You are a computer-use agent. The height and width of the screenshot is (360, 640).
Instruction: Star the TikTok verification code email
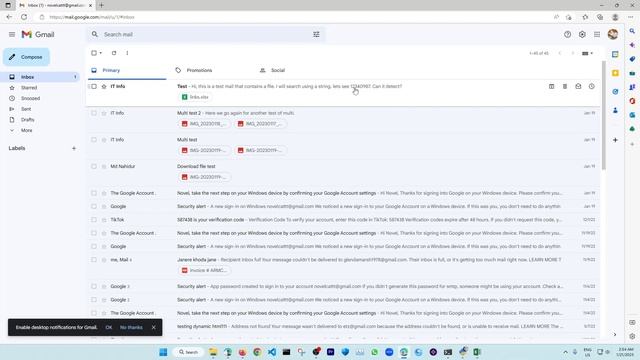coord(104,220)
